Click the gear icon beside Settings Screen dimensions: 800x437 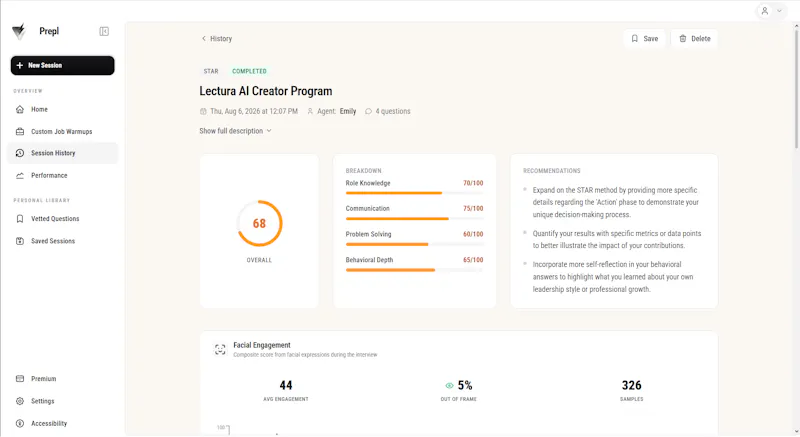click(20, 401)
